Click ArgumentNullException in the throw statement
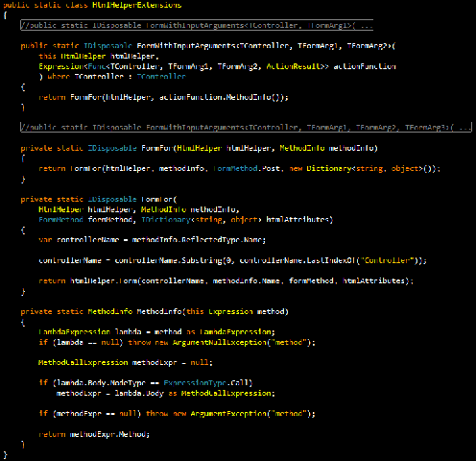The width and height of the screenshot is (476, 461). pyautogui.click(x=220, y=342)
